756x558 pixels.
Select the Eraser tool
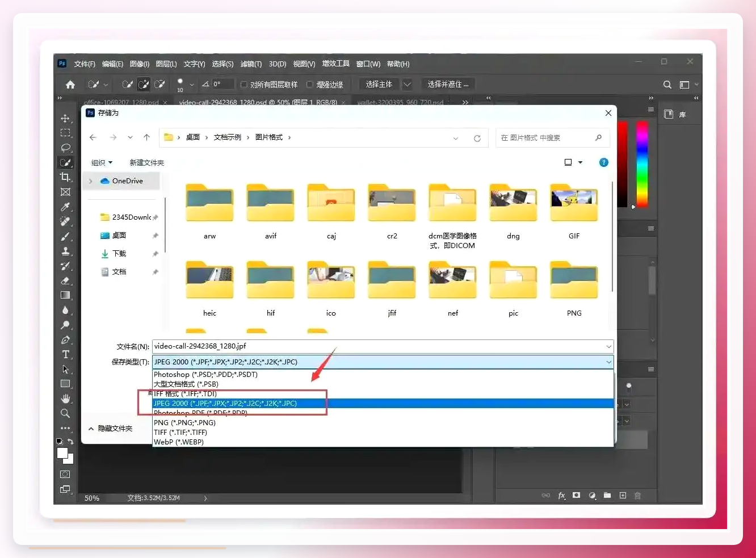[x=65, y=280]
